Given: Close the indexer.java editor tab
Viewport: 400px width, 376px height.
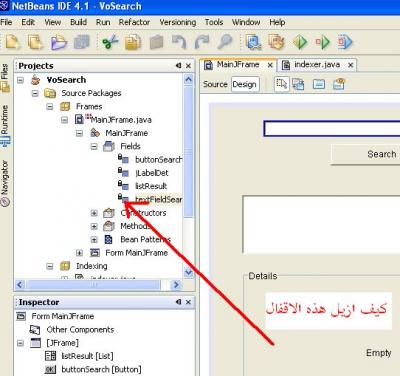Looking at the screenshot, I should click(x=351, y=65).
